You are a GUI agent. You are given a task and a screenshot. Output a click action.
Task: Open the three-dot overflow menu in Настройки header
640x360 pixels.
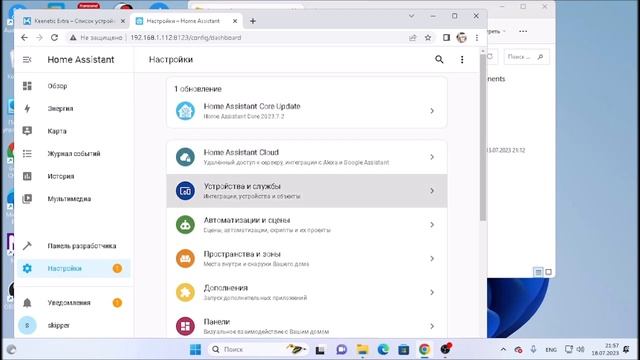click(462, 60)
